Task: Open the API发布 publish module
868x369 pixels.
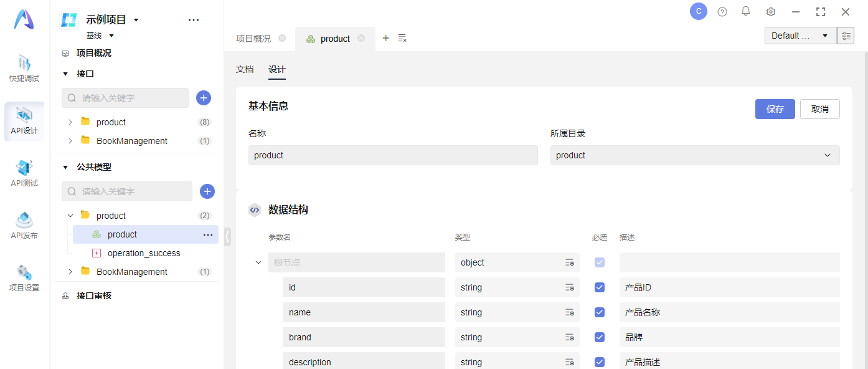Action: 24,226
